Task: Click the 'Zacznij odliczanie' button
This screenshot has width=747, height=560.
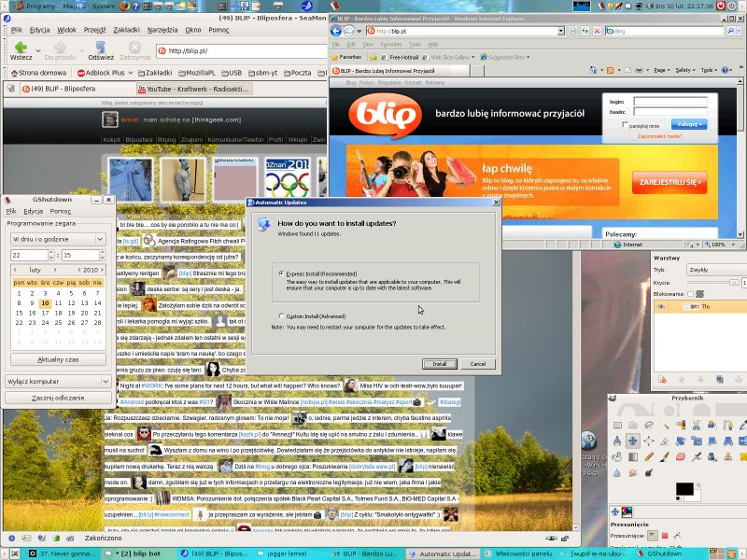Action: click(x=58, y=398)
